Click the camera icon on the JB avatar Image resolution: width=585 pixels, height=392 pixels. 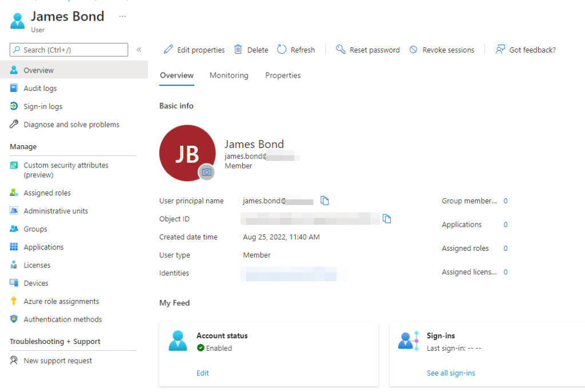coord(206,172)
